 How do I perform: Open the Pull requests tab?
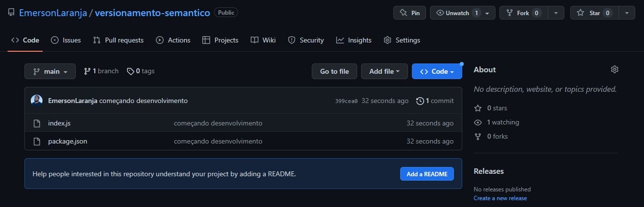tap(118, 40)
